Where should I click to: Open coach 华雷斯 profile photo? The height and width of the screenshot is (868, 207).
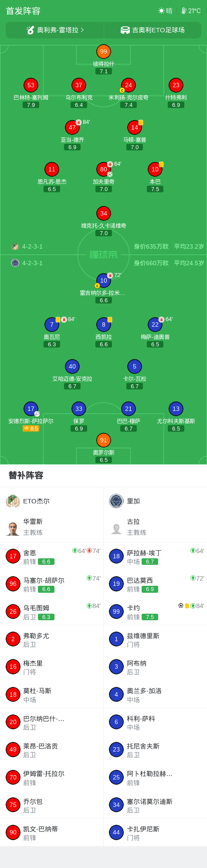pyautogui.click(x=13, y=528)
